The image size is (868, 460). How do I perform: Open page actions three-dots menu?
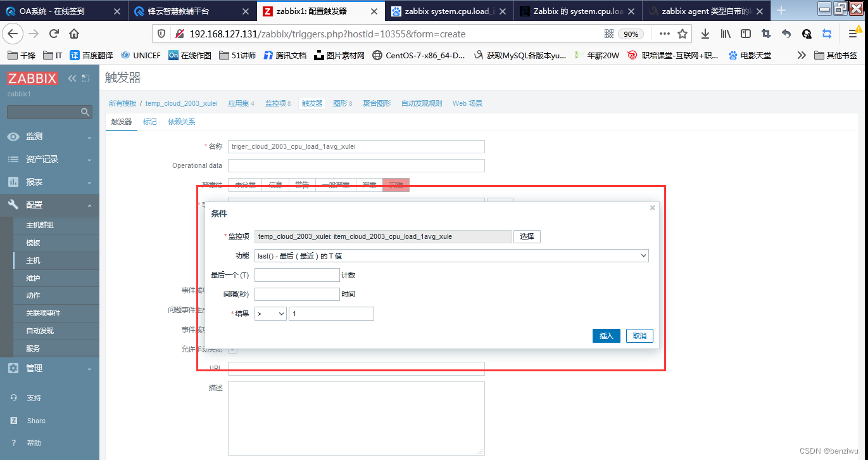pos(664,34)
